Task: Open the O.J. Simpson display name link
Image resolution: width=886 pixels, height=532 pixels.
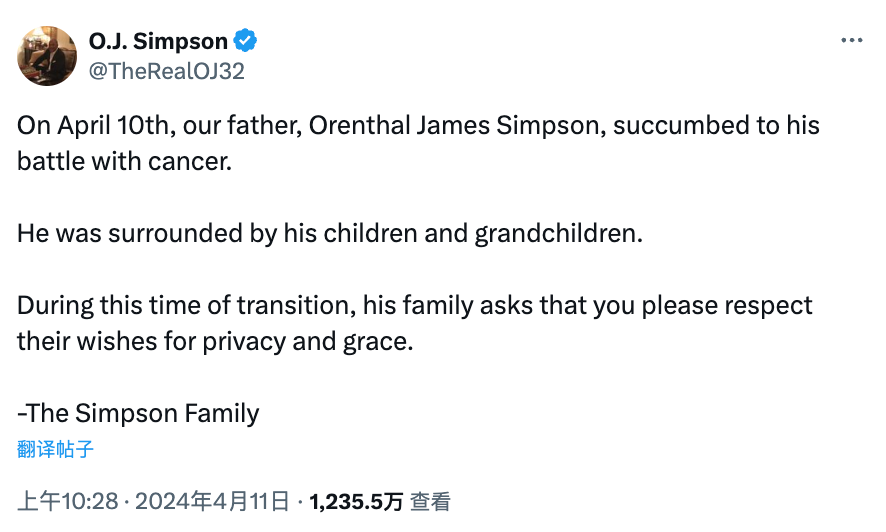Action: point(158,41)
